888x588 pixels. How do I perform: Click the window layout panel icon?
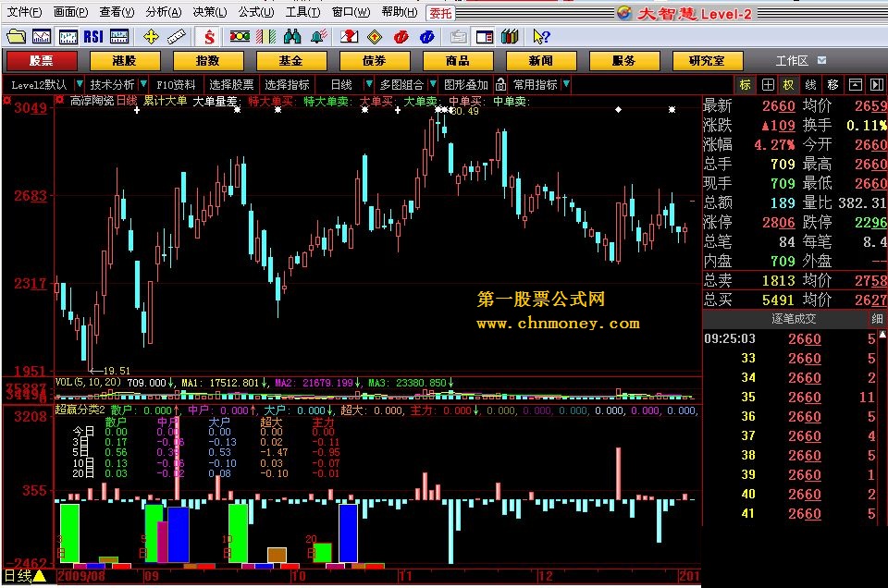coord(484,37)
